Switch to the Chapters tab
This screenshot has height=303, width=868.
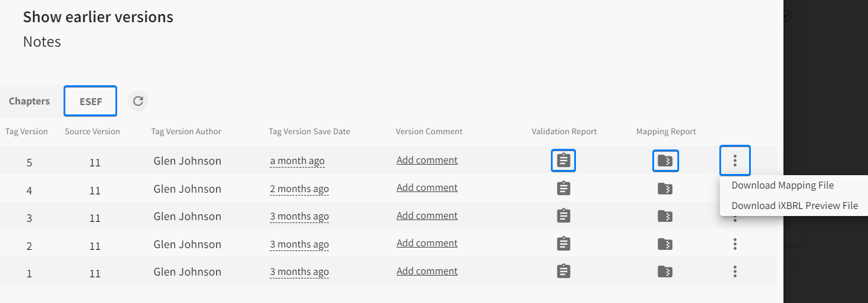coord(29,101)
